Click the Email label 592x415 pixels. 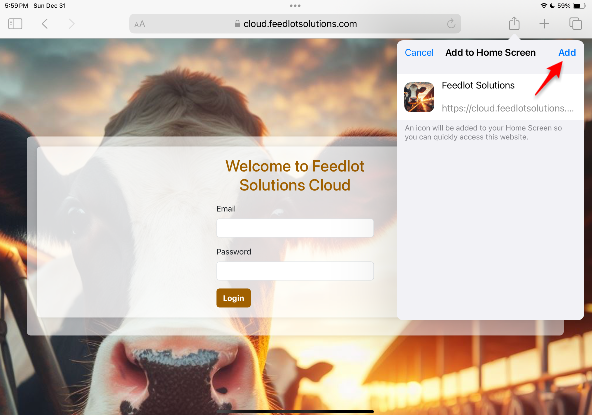226,209
